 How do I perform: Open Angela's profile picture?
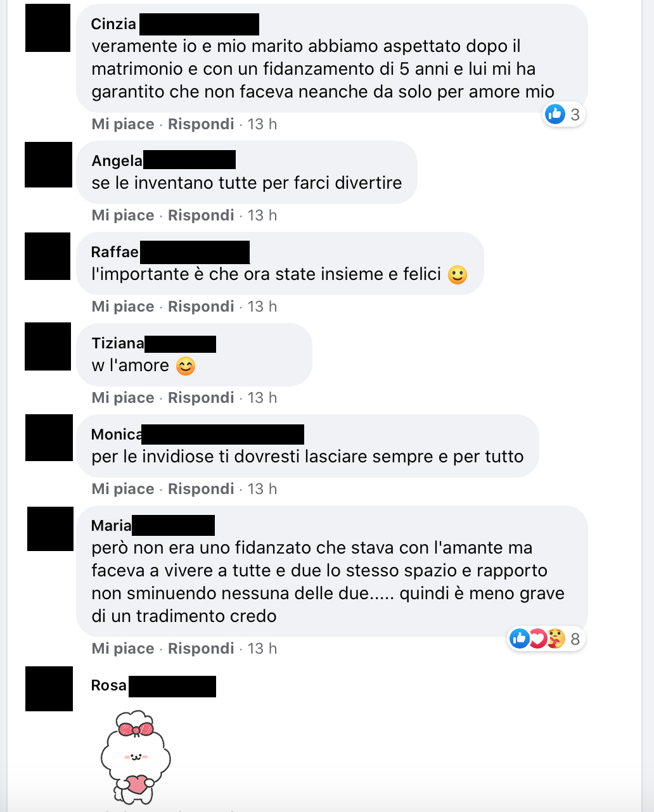[48, 165]
